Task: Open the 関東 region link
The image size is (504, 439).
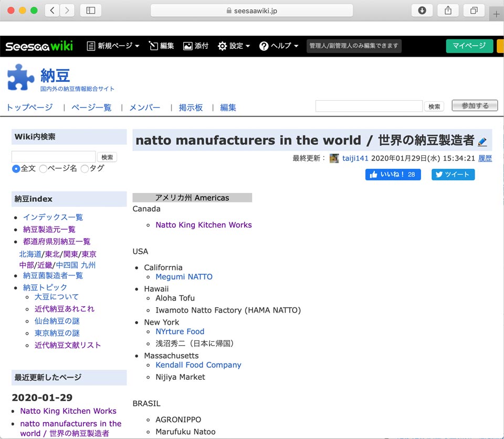Action: 71,254
